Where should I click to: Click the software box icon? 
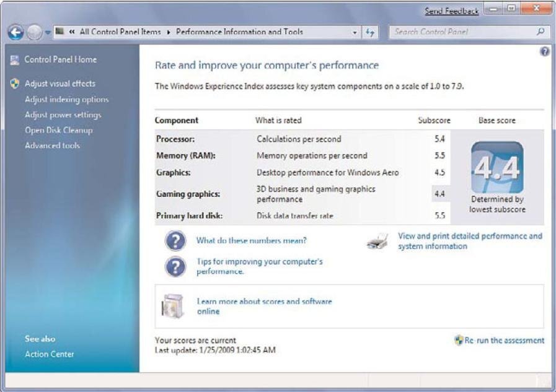click(x=172, y=307)
